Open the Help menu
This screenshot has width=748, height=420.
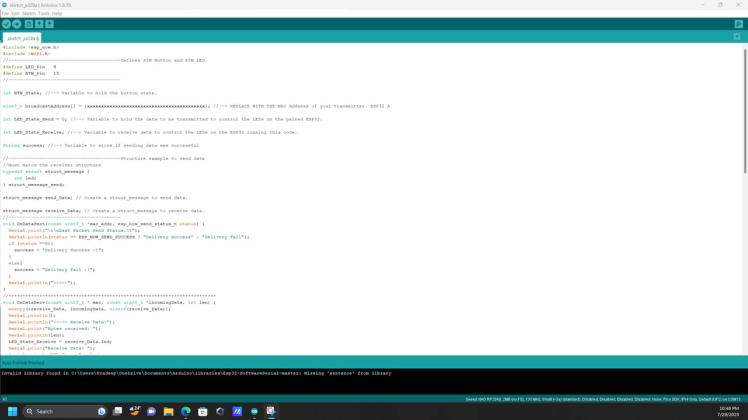tap(57, 13)
